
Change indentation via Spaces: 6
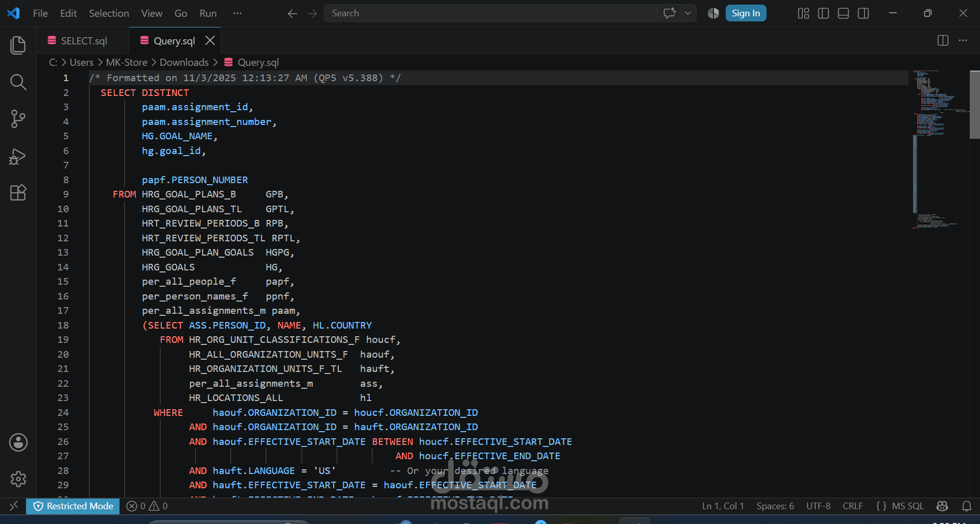[775, 506]
